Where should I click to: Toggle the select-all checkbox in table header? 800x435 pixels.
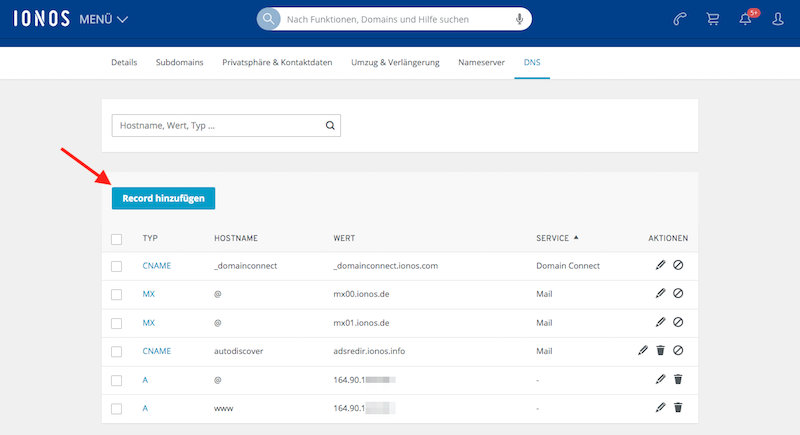116,239
